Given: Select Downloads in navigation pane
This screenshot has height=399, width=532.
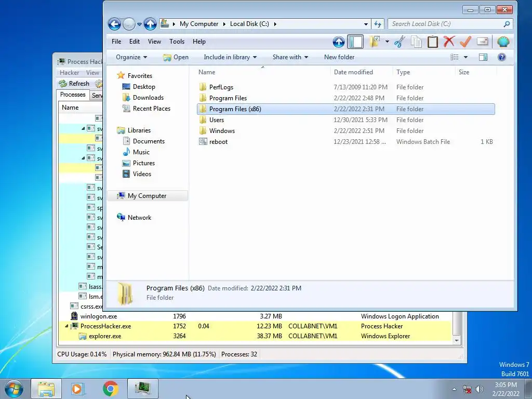Looking at the screenshot, I should [148, 97].
